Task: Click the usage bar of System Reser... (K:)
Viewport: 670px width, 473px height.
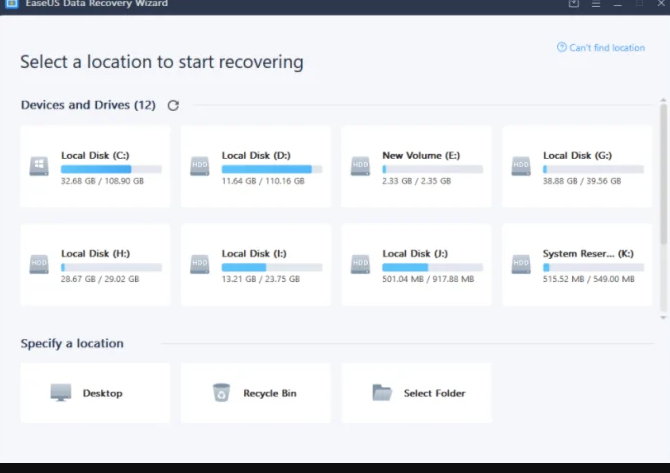Action: (593, 267)
